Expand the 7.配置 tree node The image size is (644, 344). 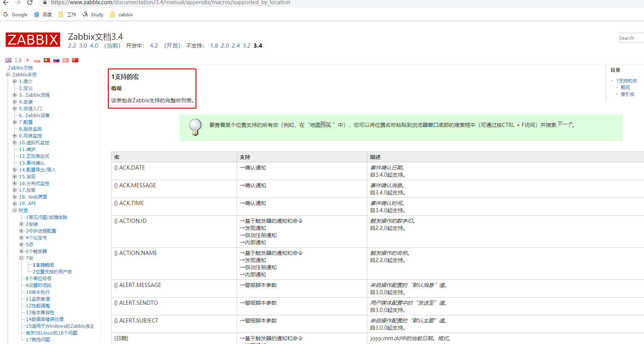[x=14, y=122]
